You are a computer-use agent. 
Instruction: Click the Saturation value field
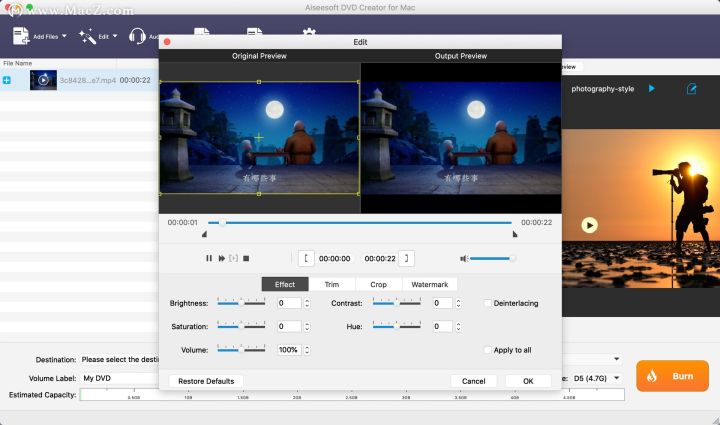(289, 326)
